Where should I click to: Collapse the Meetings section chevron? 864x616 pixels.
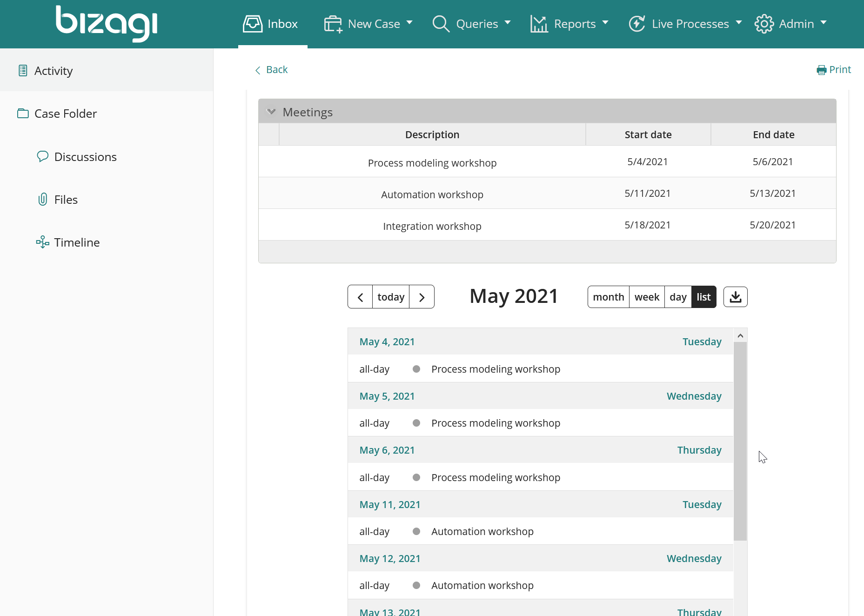pos(271,112)
